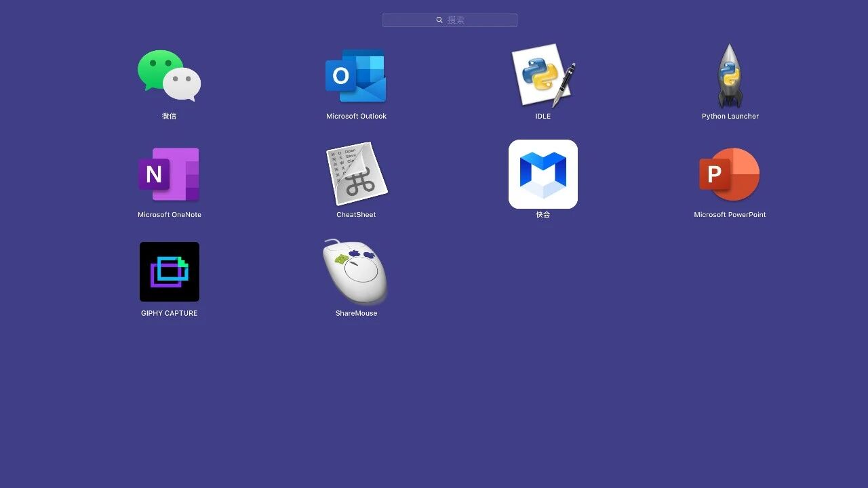Open the IDLE Python editor icon
This screenshot has width=868, height=488.
543,75
